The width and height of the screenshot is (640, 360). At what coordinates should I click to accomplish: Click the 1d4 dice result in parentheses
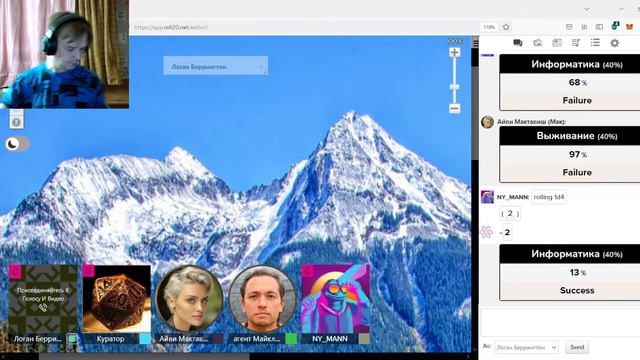[x=510, y=213]
